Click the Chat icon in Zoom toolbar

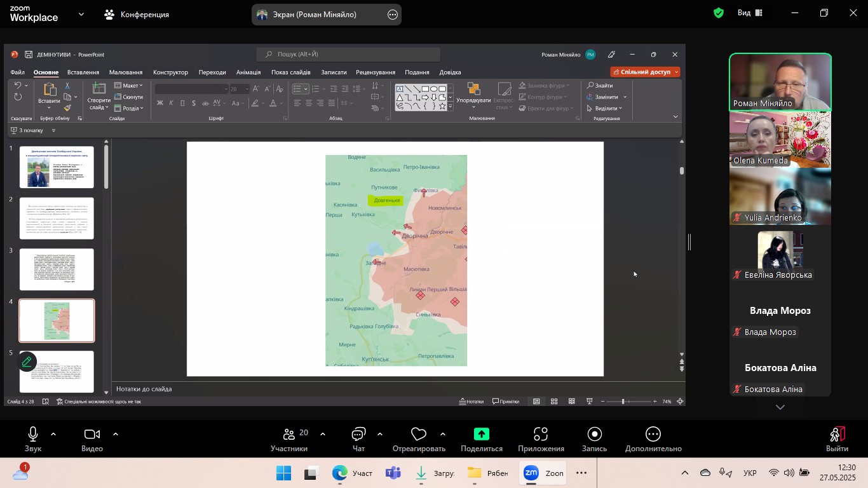pyautogui.click(x=358, y=435)
